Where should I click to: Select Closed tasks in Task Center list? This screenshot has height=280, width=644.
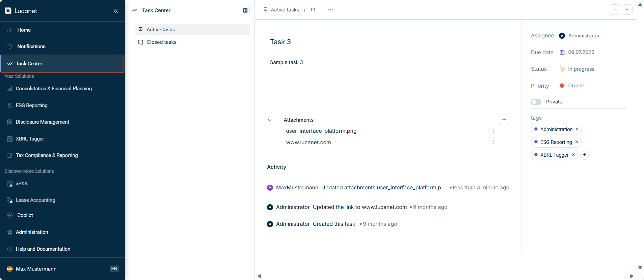tap(192, 42)
